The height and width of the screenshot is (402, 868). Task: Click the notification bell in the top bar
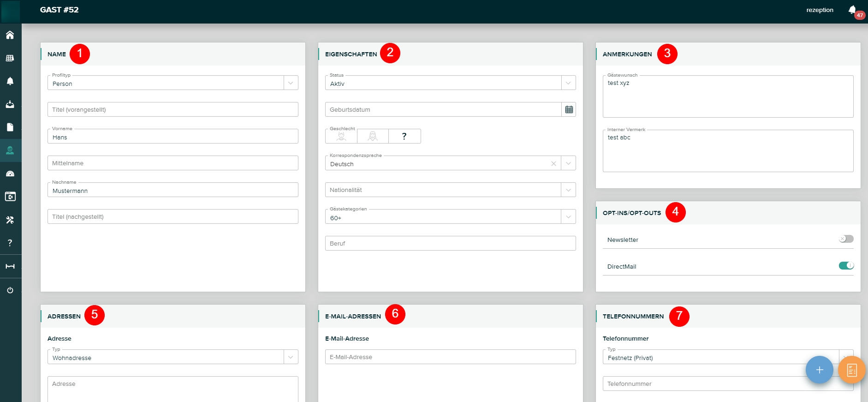pos(852,10)
